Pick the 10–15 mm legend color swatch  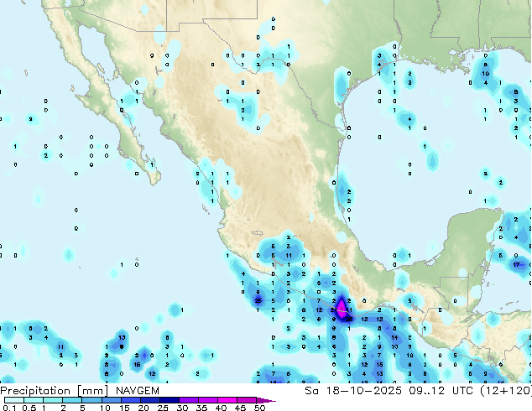[111, 400]
